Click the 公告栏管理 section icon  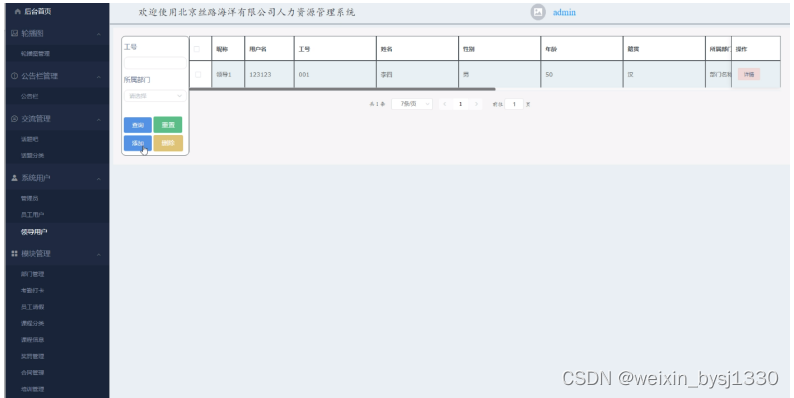14,76
